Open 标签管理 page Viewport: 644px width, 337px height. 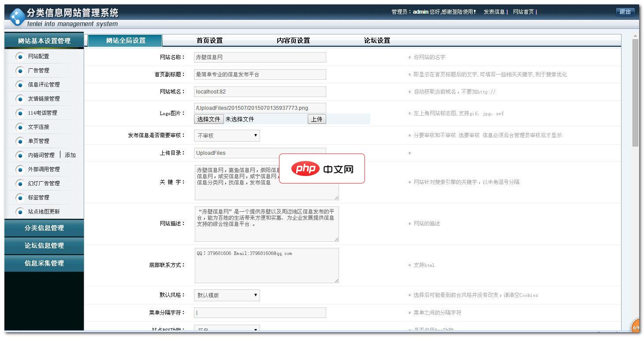38,197
